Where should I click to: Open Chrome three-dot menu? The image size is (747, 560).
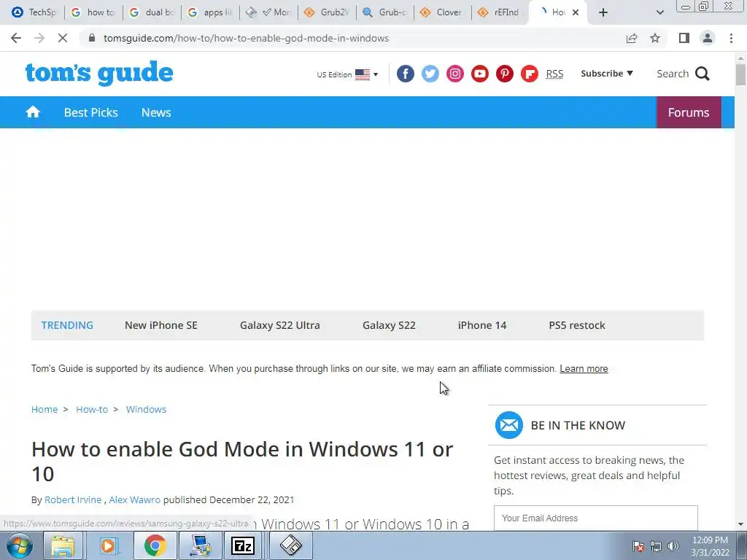point(731,38)
